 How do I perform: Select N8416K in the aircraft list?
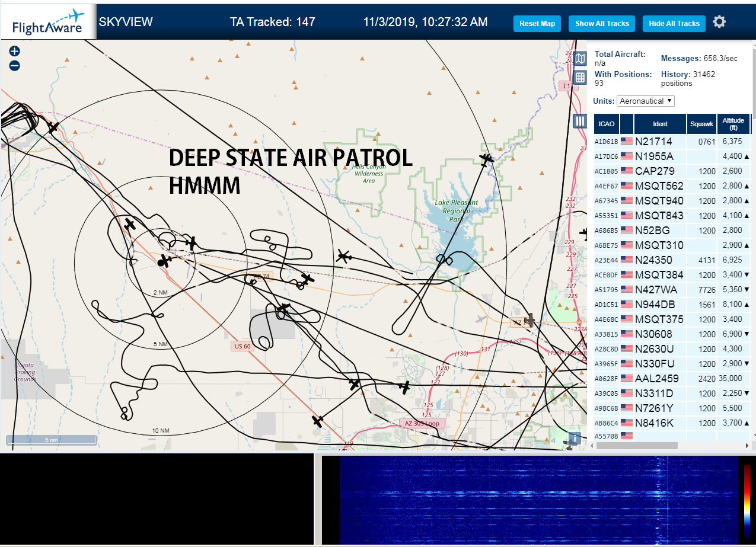[x=672, y=423]
